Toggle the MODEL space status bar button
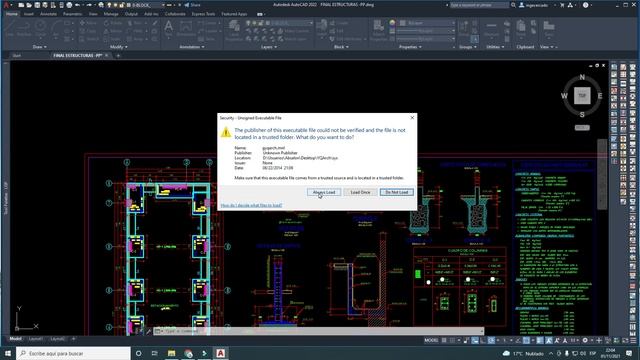This screenshot has height=360, width=640. click(x=431, y=340)
